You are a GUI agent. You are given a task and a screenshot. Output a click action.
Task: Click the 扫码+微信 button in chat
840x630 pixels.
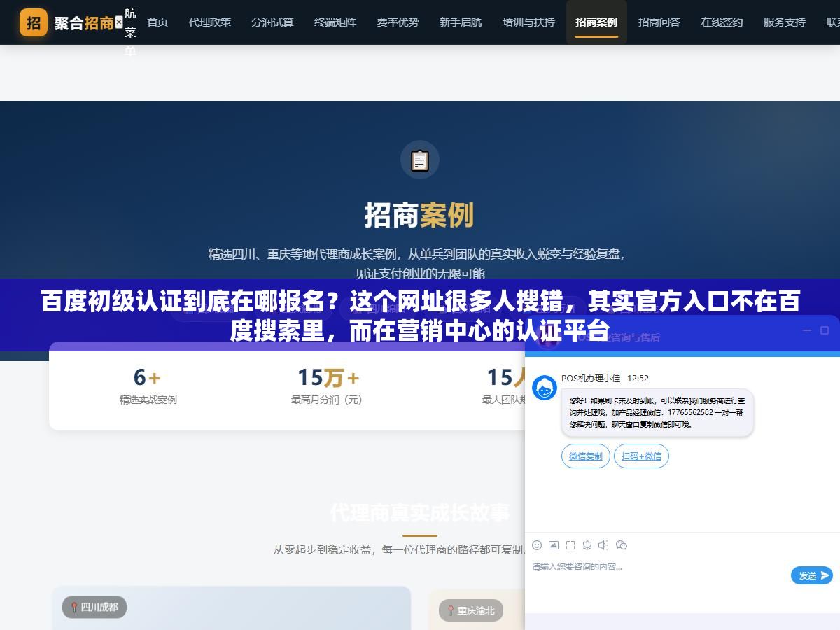tap(641, 456)
